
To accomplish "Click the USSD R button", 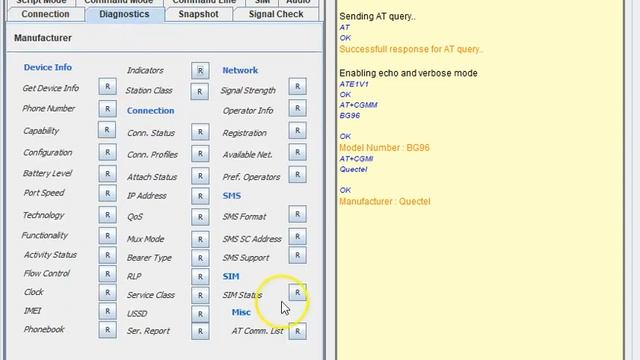I will tap(200, 314).
